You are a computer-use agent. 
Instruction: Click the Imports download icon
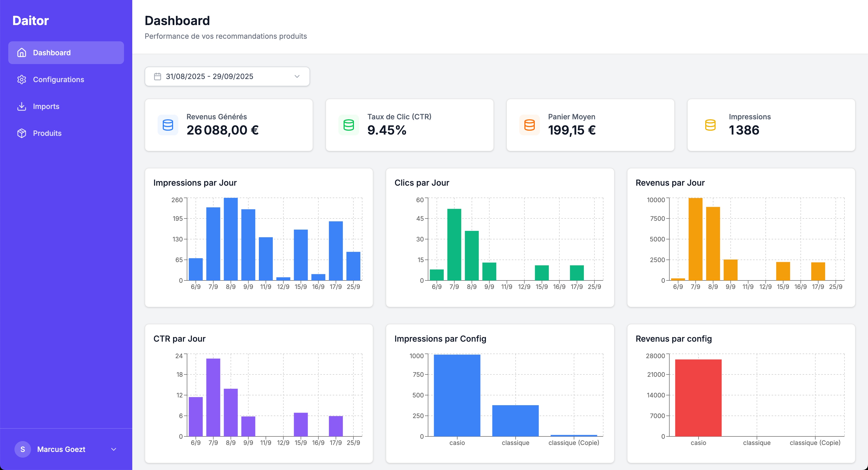coord(22,106)
